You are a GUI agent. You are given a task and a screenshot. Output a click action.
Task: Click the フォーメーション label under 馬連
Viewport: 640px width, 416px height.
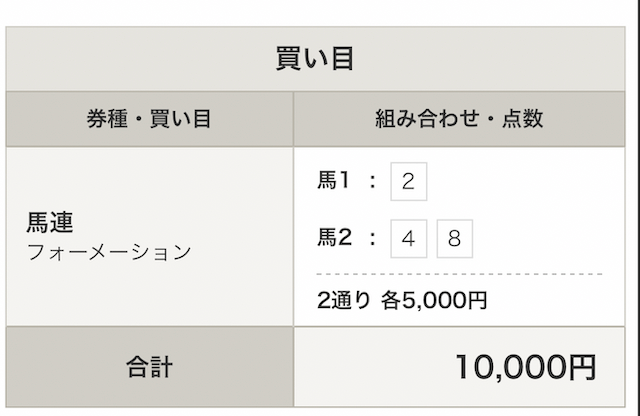(x=108, y=252)
